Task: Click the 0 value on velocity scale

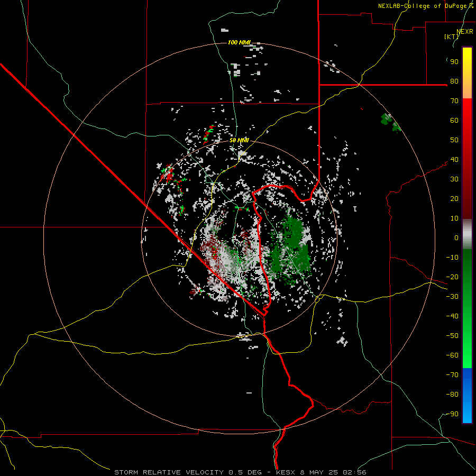Action: click(x=456, y=238)
